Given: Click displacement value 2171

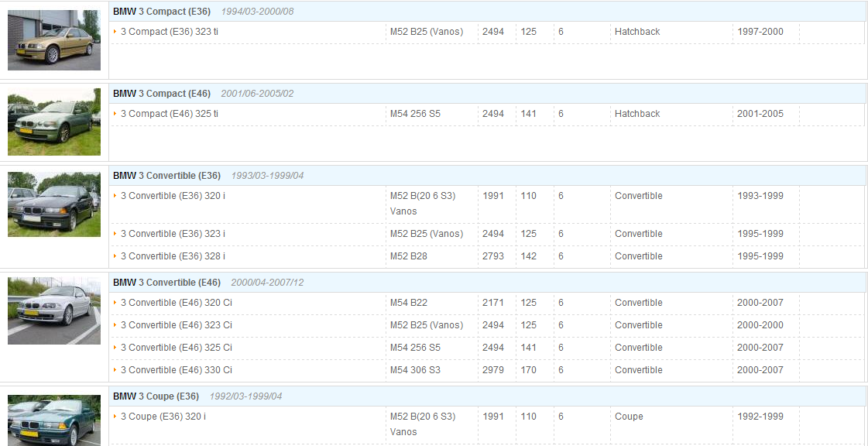Looking at the screenshot, I should point(493,303).
